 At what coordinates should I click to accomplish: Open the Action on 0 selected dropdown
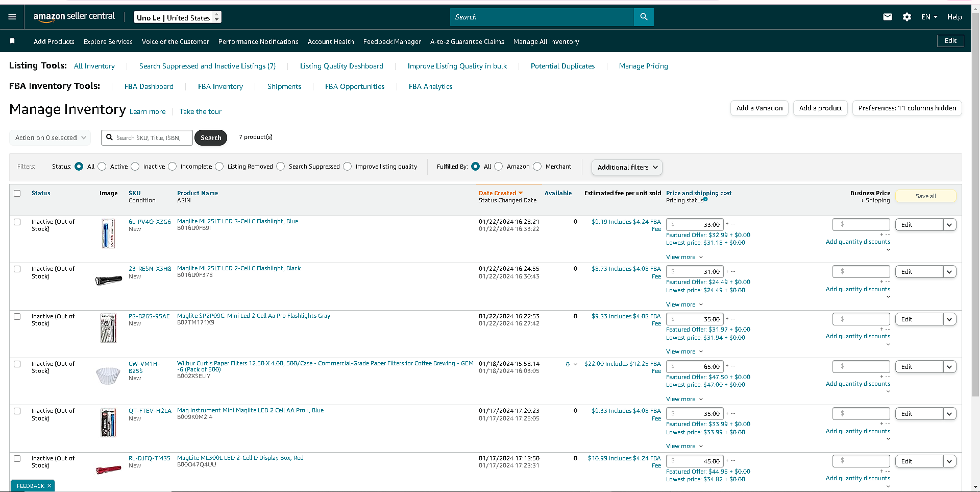click(50, 137)
